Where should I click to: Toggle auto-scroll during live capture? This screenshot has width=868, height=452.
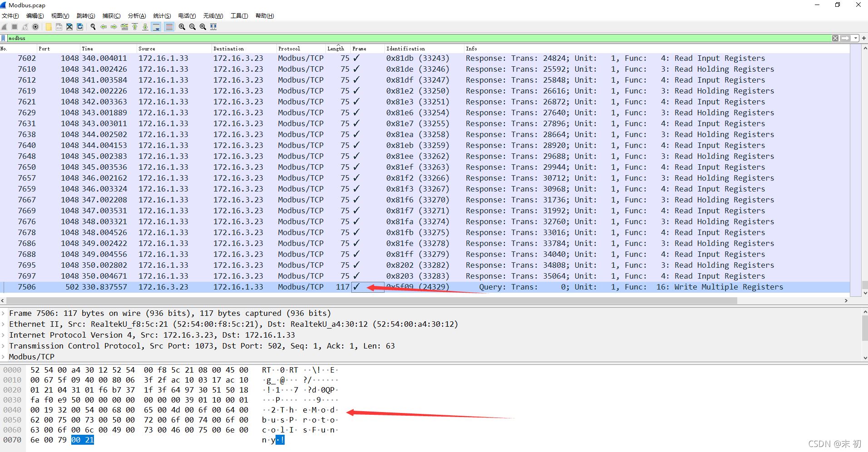coord(156,27)
